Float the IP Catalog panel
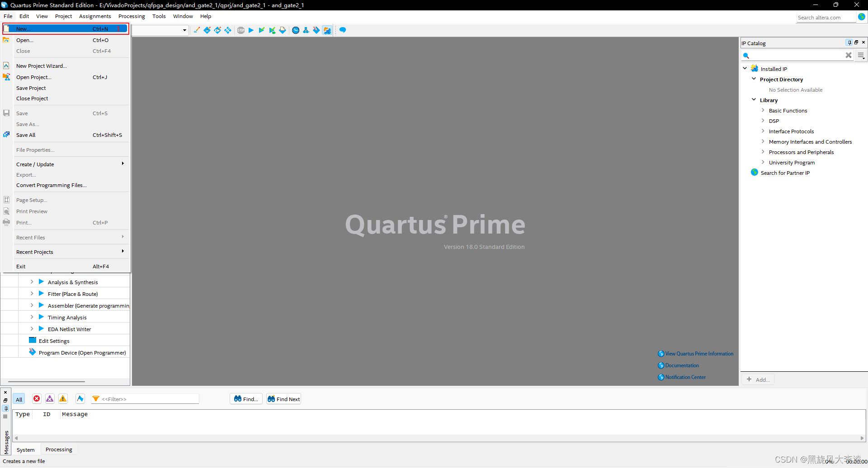 tap(856, 42)
